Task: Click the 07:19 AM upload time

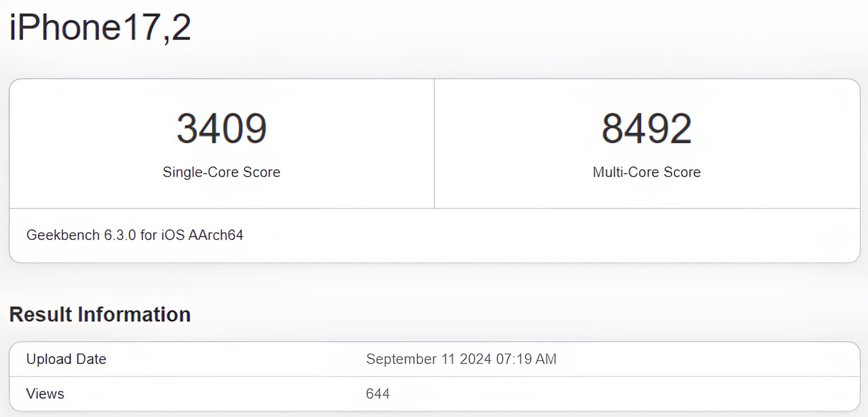Action: (526, 359)
